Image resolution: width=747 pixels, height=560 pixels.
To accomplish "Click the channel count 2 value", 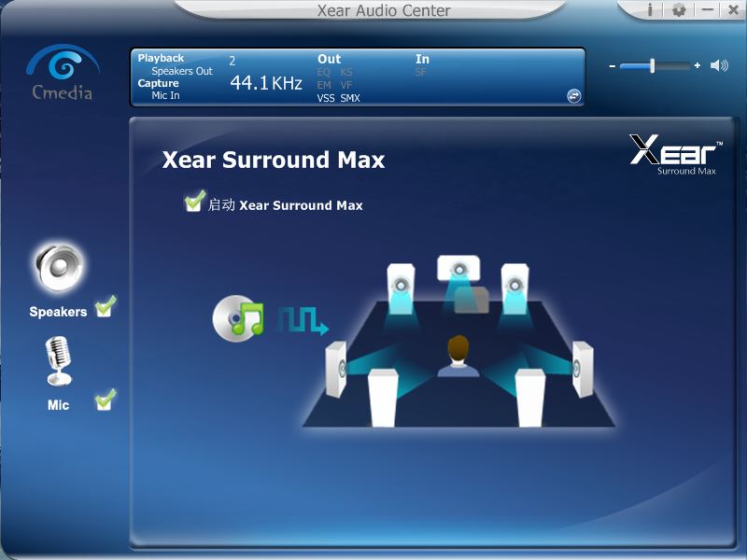I will (232, 61).
